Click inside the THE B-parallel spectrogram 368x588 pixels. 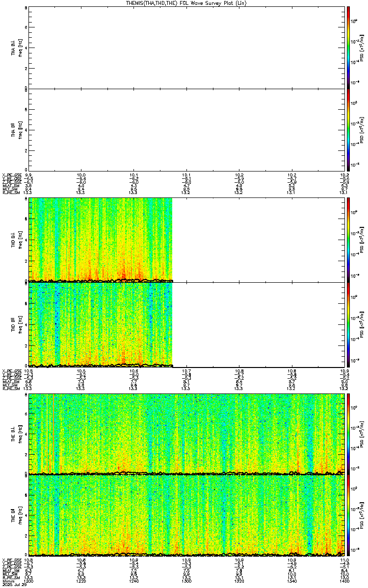pyautogui.click(x=186, y=515)
